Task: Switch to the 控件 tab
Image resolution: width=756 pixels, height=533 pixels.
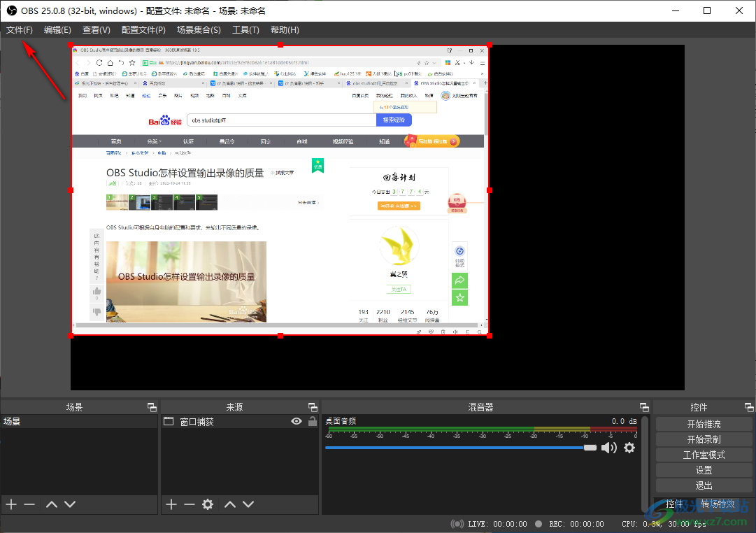Action: [674, 504]
